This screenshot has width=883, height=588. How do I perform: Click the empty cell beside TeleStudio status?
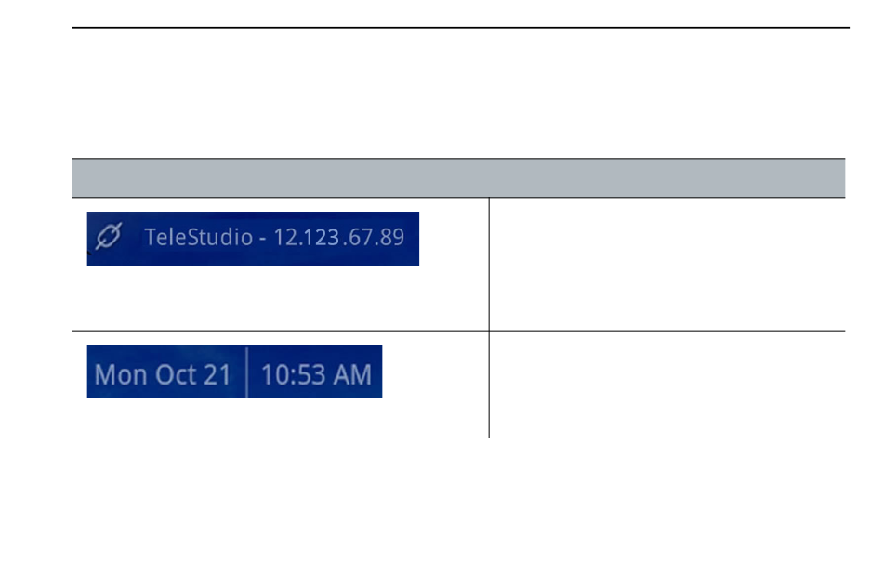pyautogui.click(x=667, y=265)
